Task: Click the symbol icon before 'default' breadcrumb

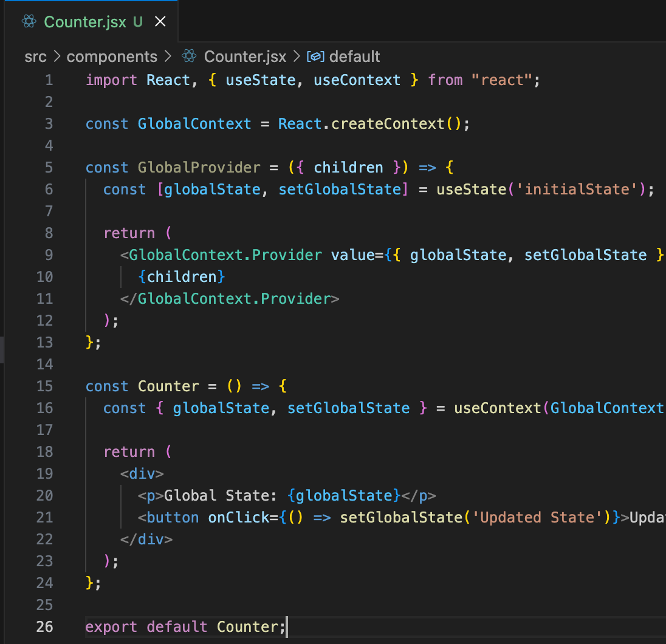Action: (x=315, y=57)
